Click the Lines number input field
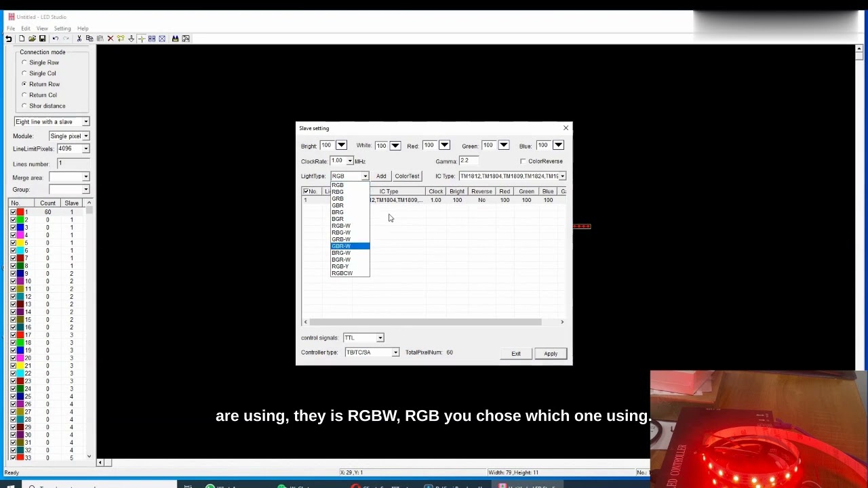This screenshot has width=868, height=488. tap(73, 163)
